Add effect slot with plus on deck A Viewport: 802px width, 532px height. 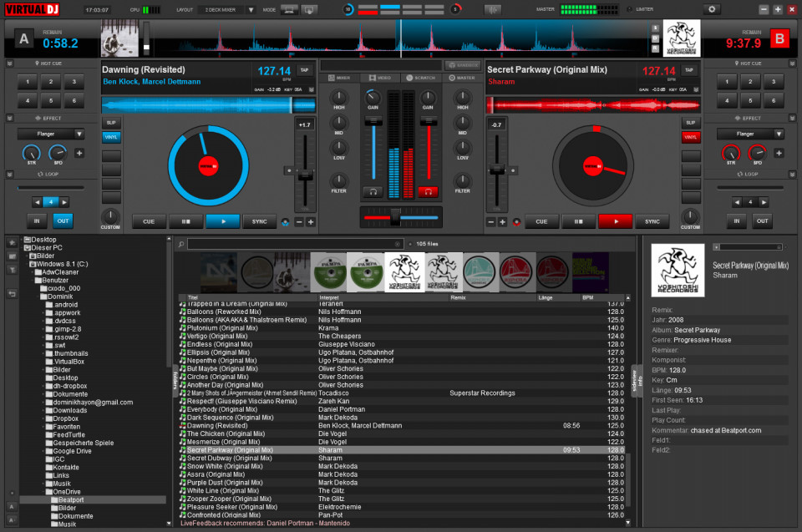79,153
